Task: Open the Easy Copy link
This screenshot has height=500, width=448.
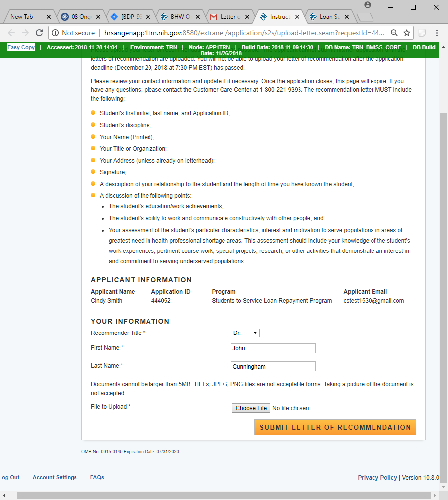Action: pyautogui.click(x=21, y=47)
